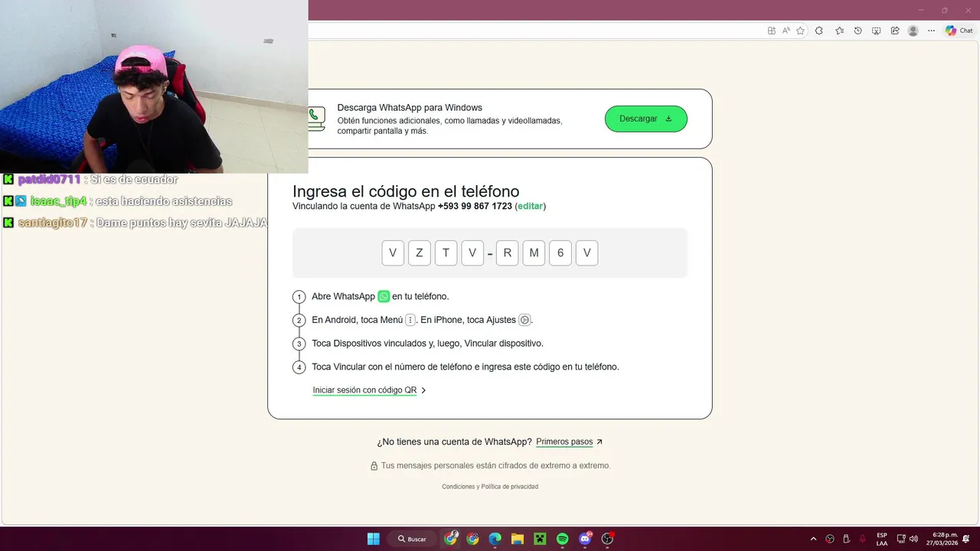Click the code box showing 6
This screenshot has width=980, height=551.
tap(560, 253)
